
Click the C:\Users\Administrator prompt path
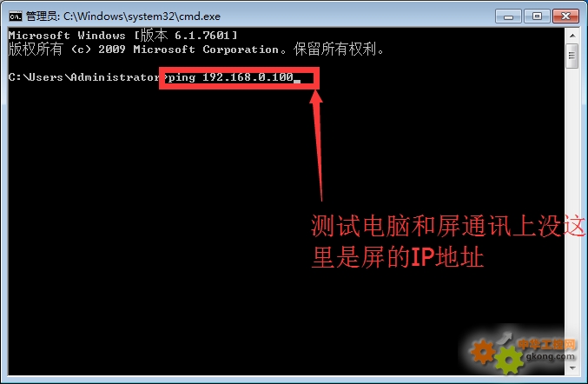pos(83,77)
